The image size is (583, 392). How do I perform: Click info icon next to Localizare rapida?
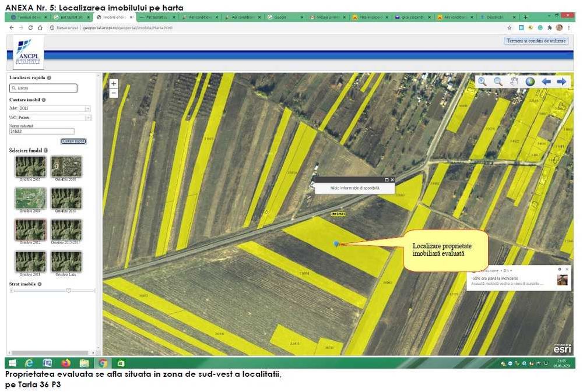49,77
